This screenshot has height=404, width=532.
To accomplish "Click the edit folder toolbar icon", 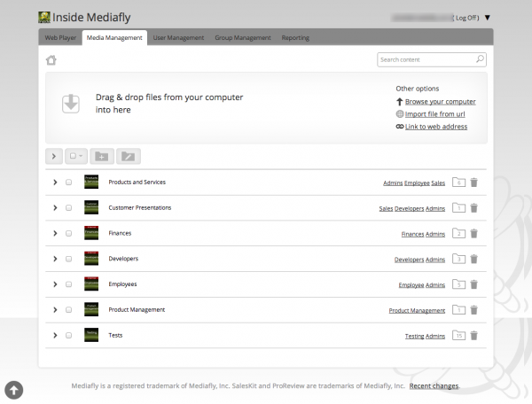I will tap(129, 156).
